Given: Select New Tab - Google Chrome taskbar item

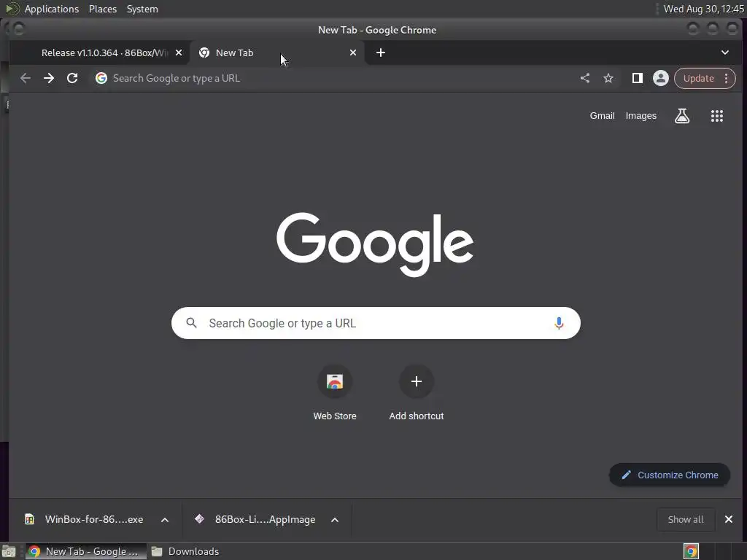Looking at the screenshot, I should click(x=86, y=551).
